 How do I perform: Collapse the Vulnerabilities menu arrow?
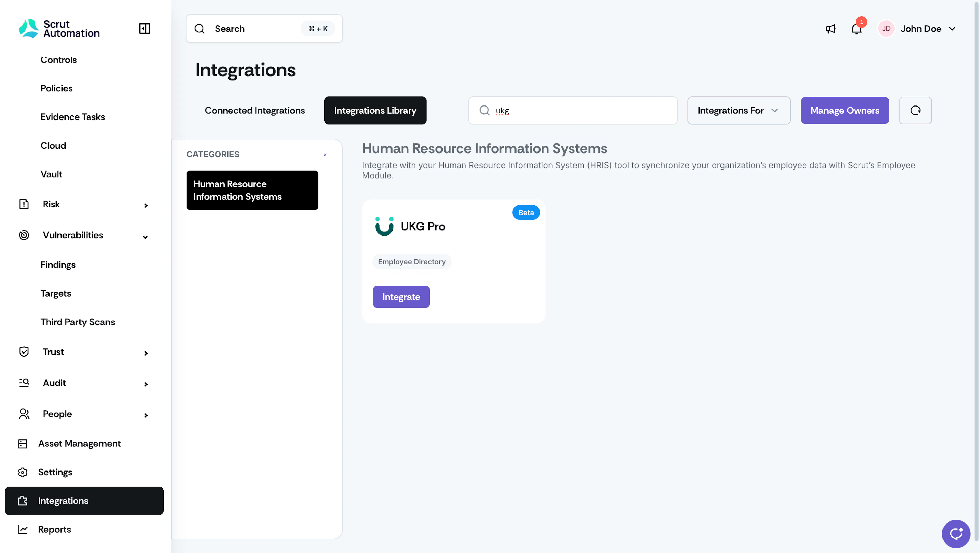[x=145, y=237]
